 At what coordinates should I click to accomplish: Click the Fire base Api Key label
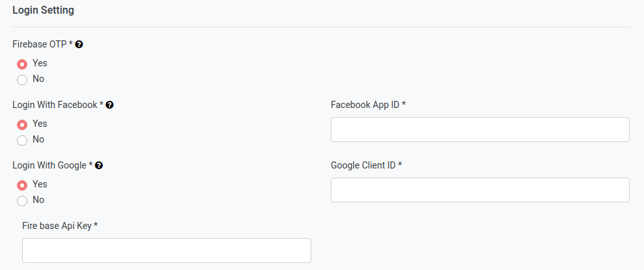click(x=60, y=226)
